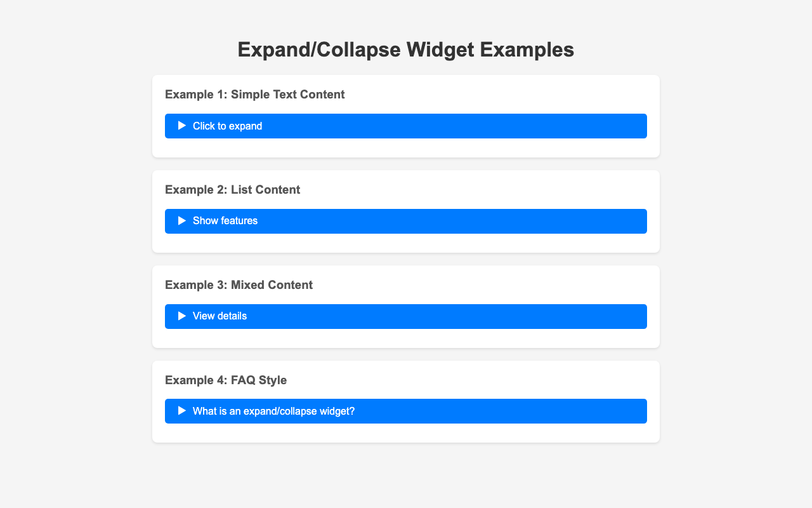812x508 pixels.
Task: Select the "Example 3: Mixed Content" heading
Action: click(x=239, y=285)
